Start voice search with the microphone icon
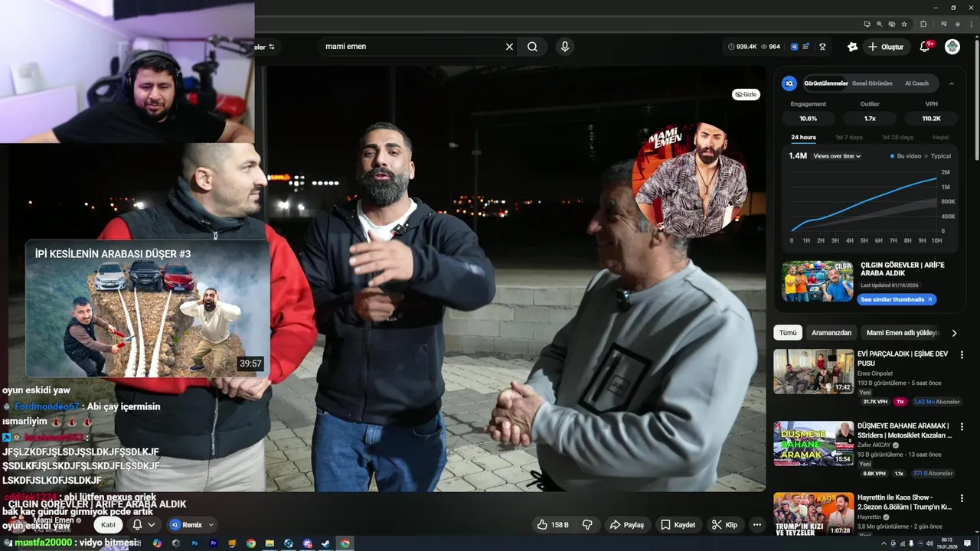This screenshot has width=980, height=551. pos(565,47)
